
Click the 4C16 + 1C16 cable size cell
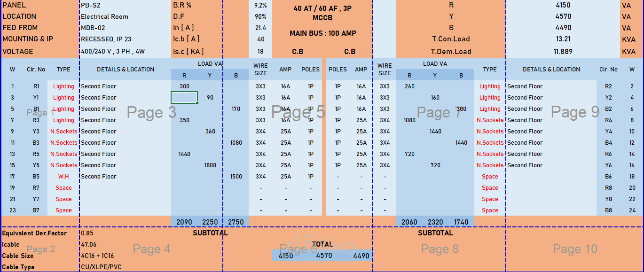pos(125,256)
